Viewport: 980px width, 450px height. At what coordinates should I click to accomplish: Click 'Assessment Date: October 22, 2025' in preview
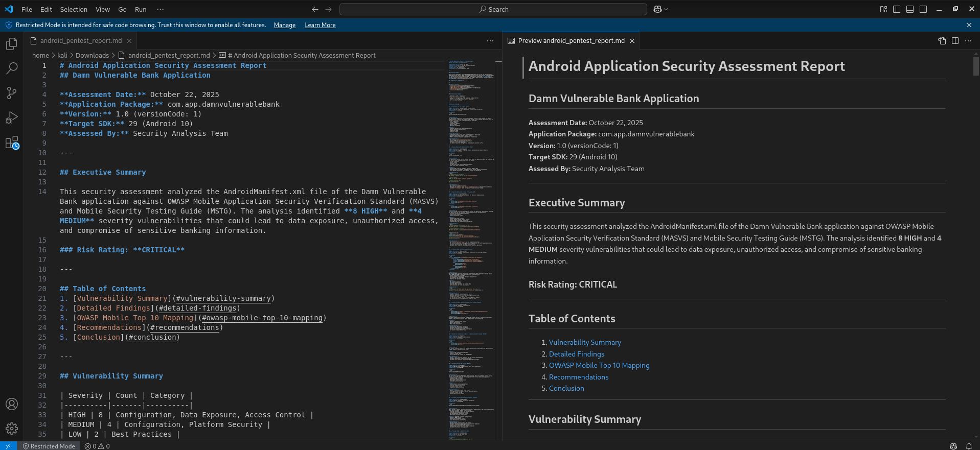(x=586, y=123)
